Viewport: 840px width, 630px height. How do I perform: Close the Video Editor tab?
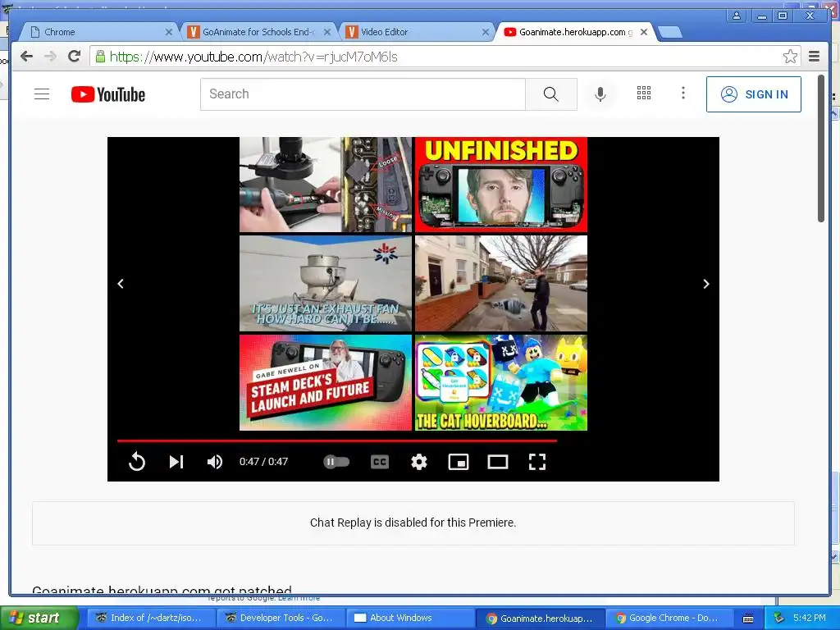tap(486, 32)
